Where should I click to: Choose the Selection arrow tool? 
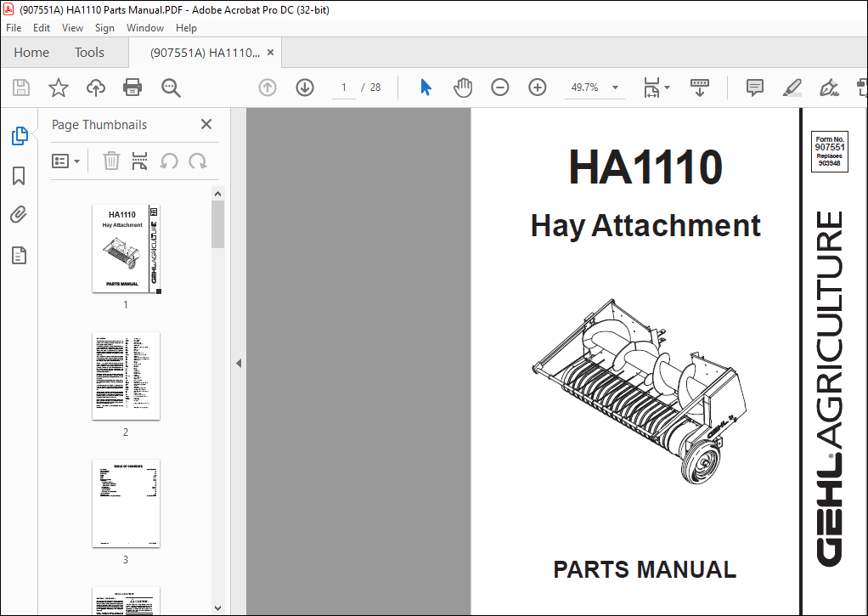point(426,88)
